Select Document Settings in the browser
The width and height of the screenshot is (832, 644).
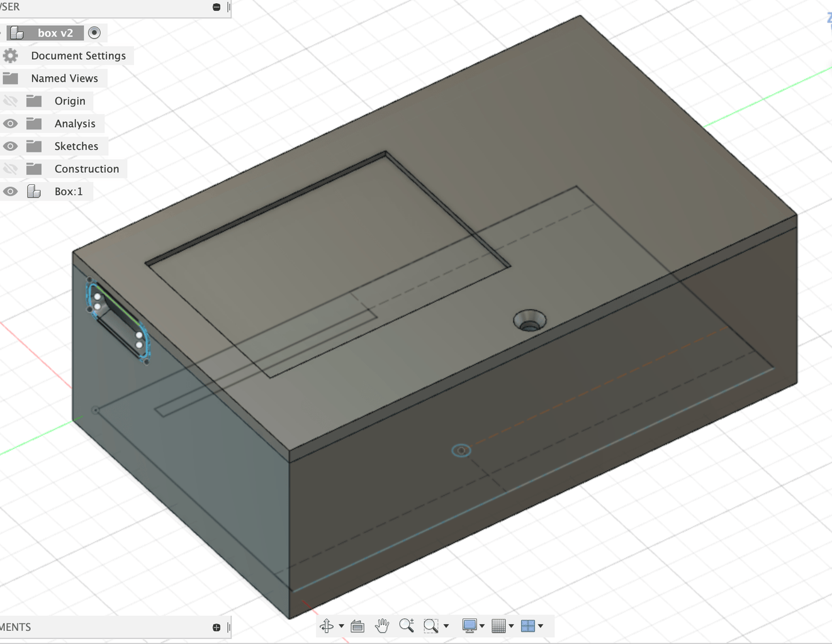click(78, 56)
